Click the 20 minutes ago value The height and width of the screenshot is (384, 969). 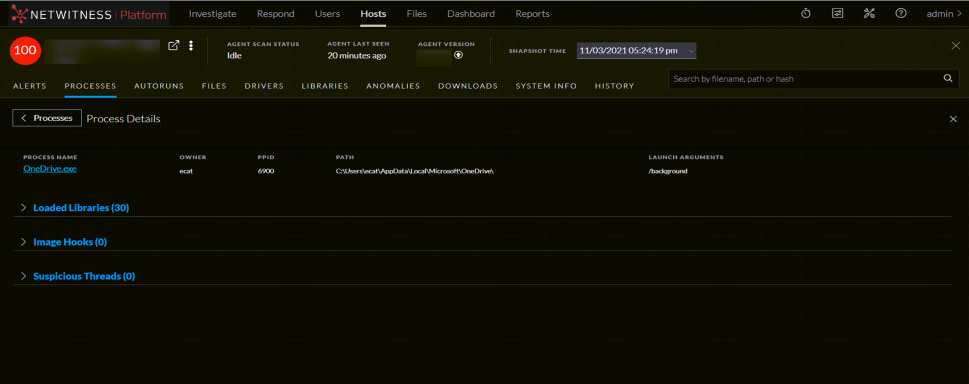357,56
